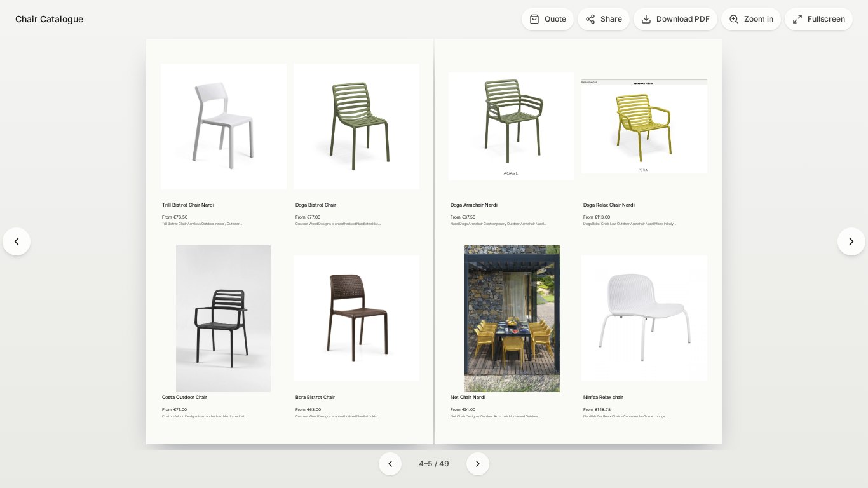This screenshot has height=488, width=868.
Task: Click the Quote button
Action: pos(548,19)
